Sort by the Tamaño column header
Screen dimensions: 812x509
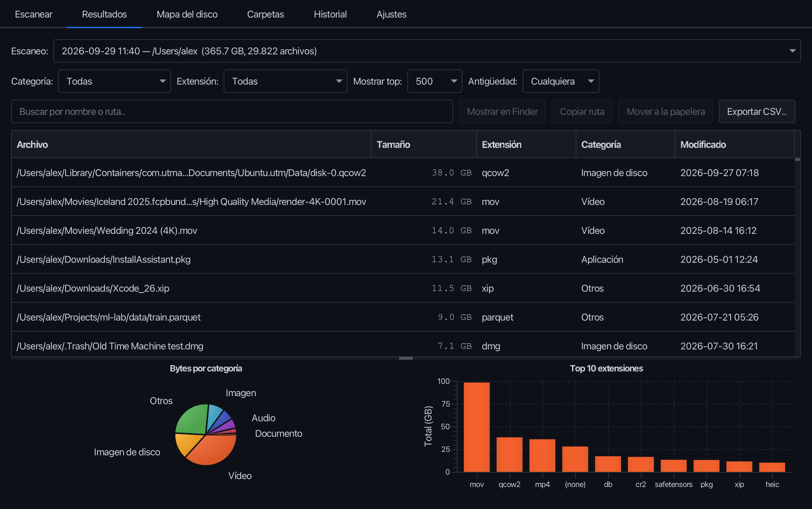pyautogui.click(x=424, y=144)
